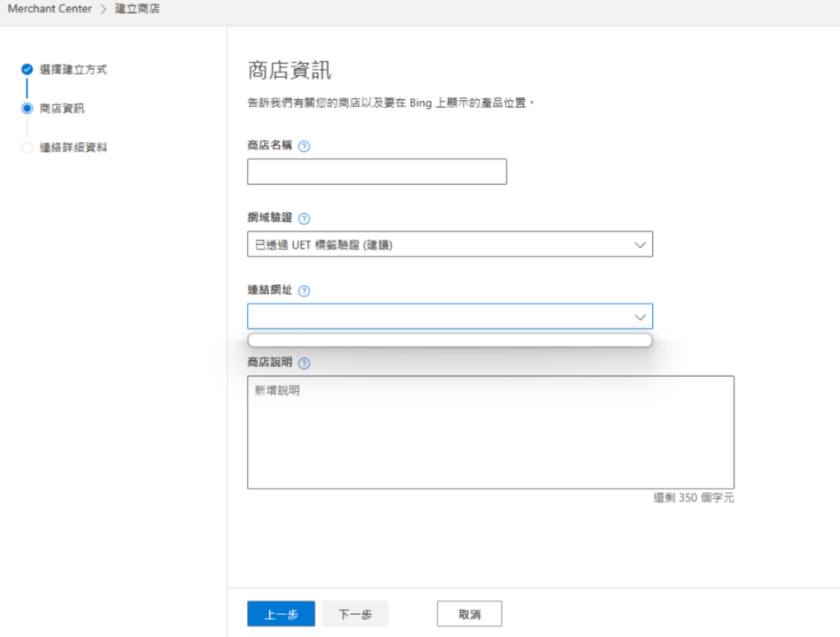Click the 取消 button

point(469,613)
